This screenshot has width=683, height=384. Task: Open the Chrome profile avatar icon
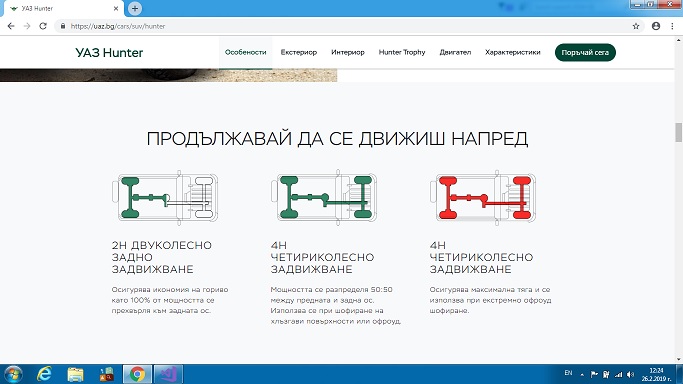point(656,26)
